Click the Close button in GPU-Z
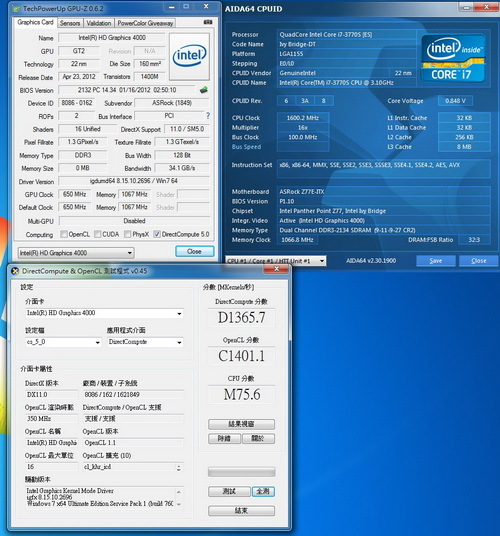The height and width of the screenshot is (536, 500). point(194,251)
